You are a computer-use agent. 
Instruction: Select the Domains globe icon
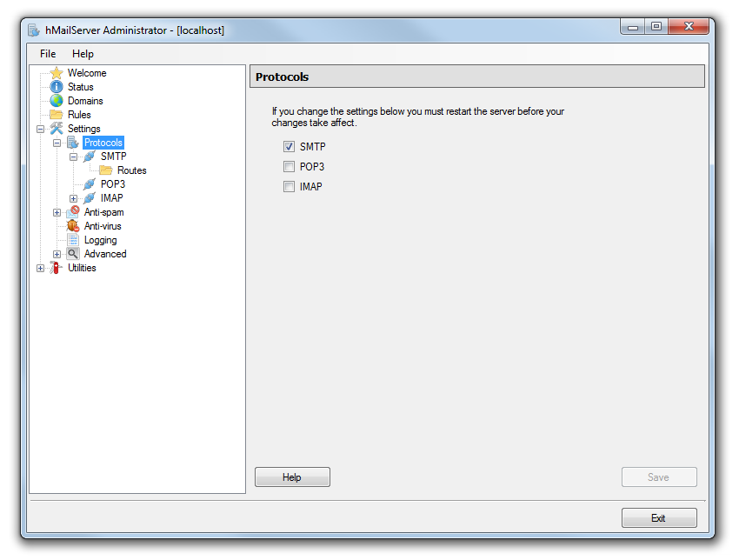[57, 101]
